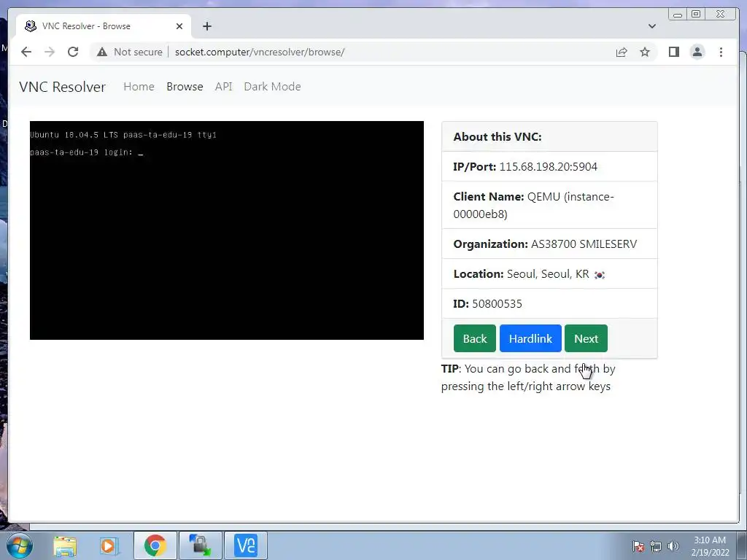The image size is (747, 560).
Task: Open VNC Viewer from taskbar
Action: [x=246, y=545]
